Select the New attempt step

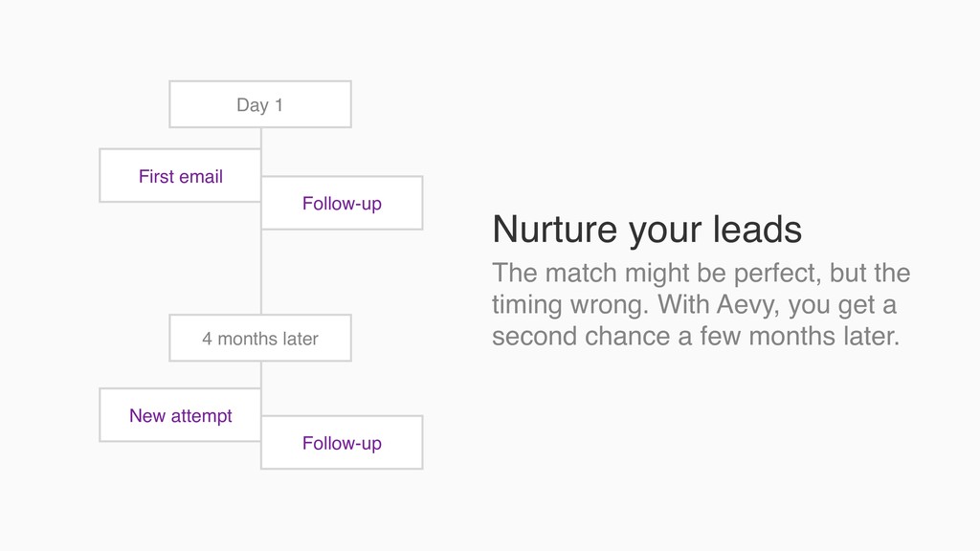180,415
